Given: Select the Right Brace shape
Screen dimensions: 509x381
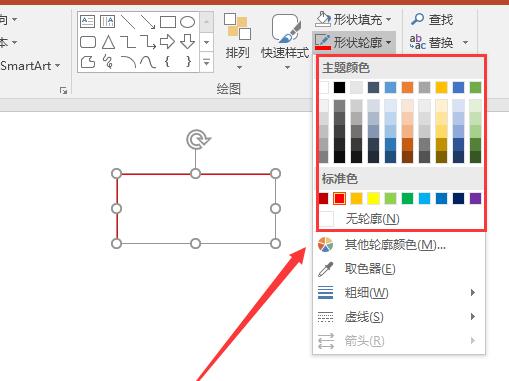Looking at the screenshot, I should pyautogui.click(x=188, y=62).
